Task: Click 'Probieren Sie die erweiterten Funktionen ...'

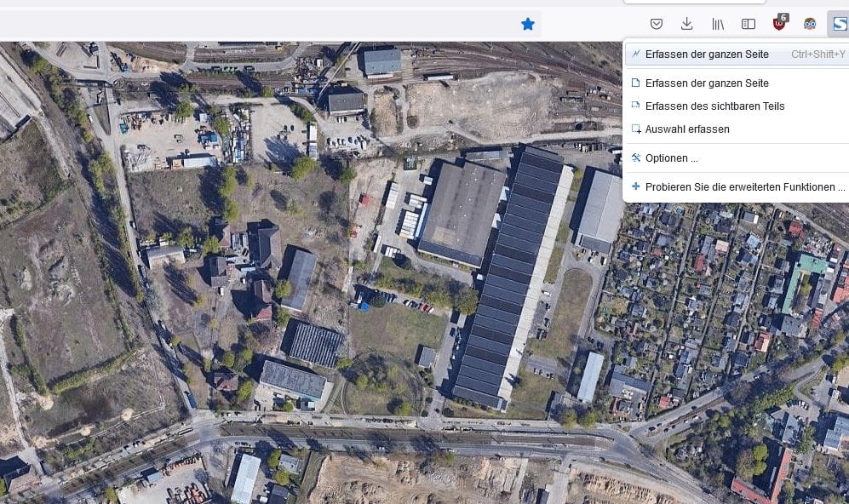Action: (x=744, y=187)
